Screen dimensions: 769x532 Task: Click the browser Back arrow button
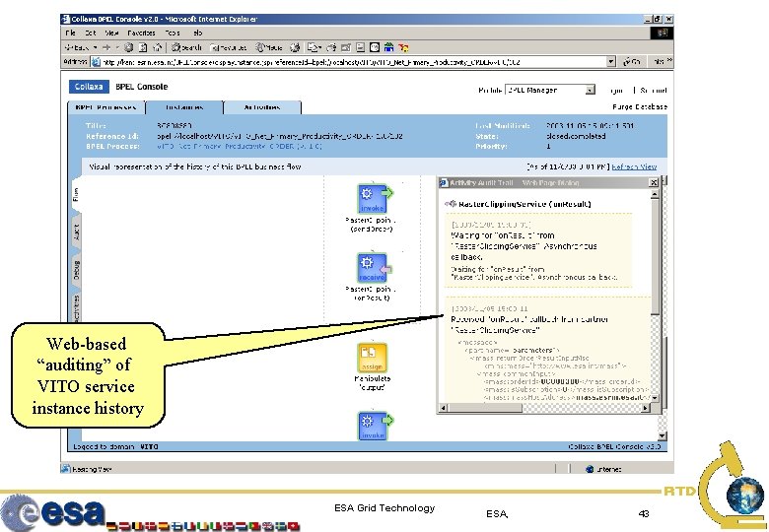coord(79,47)
